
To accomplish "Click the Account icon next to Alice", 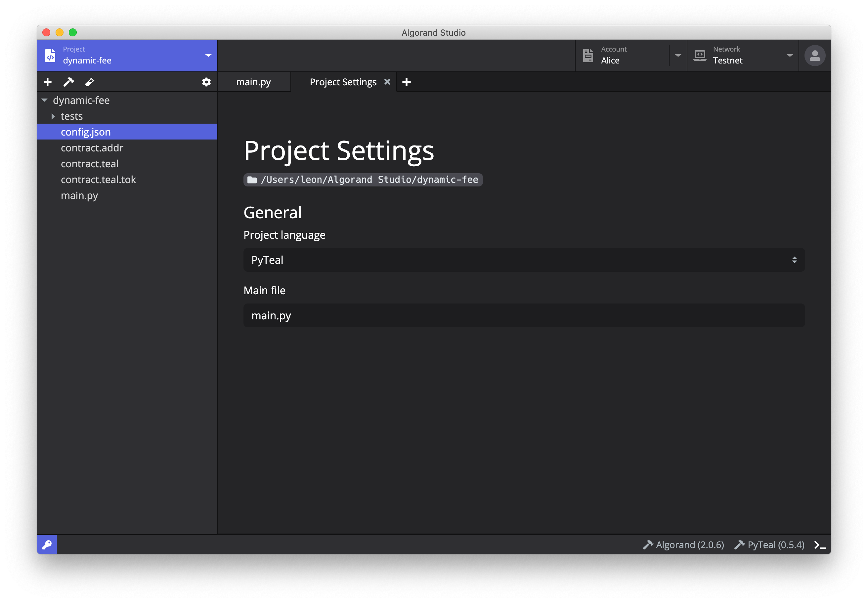I will coord(588,55).
